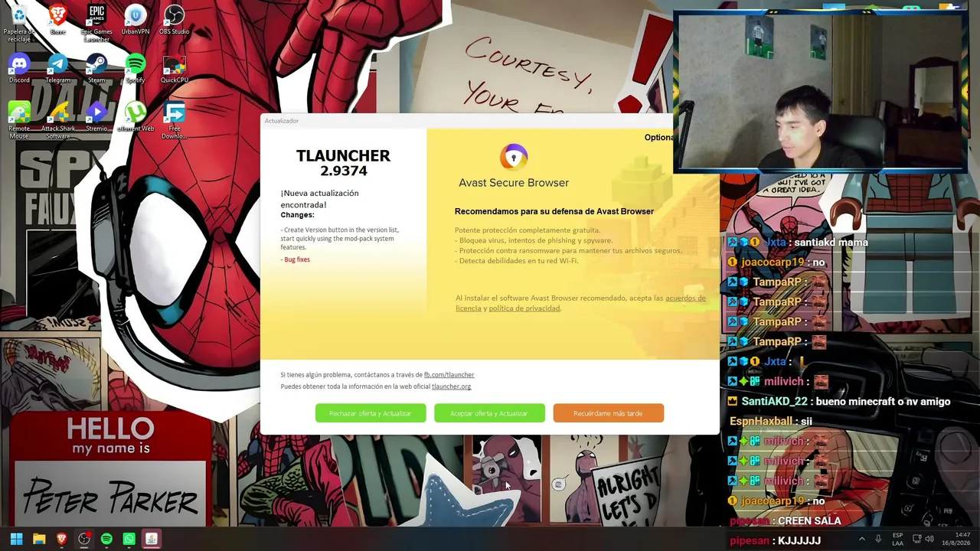Click the 'Avast Secure Browser' title text

click(514, 183)
